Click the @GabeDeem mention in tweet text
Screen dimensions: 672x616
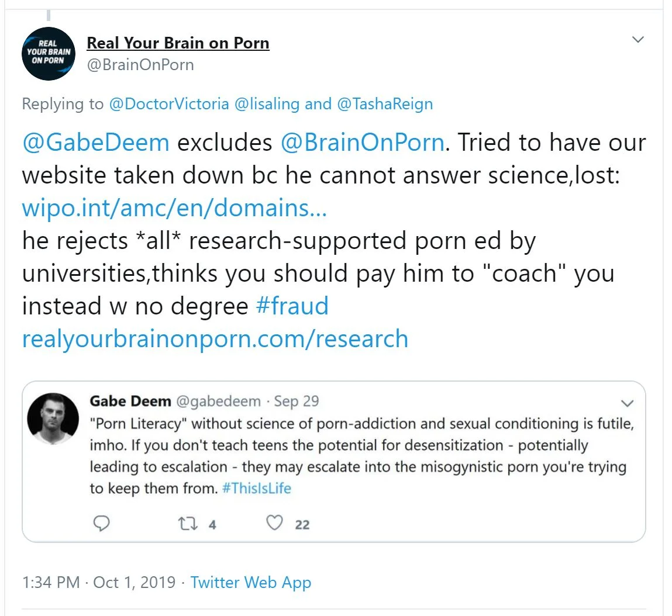pos(95,143)
